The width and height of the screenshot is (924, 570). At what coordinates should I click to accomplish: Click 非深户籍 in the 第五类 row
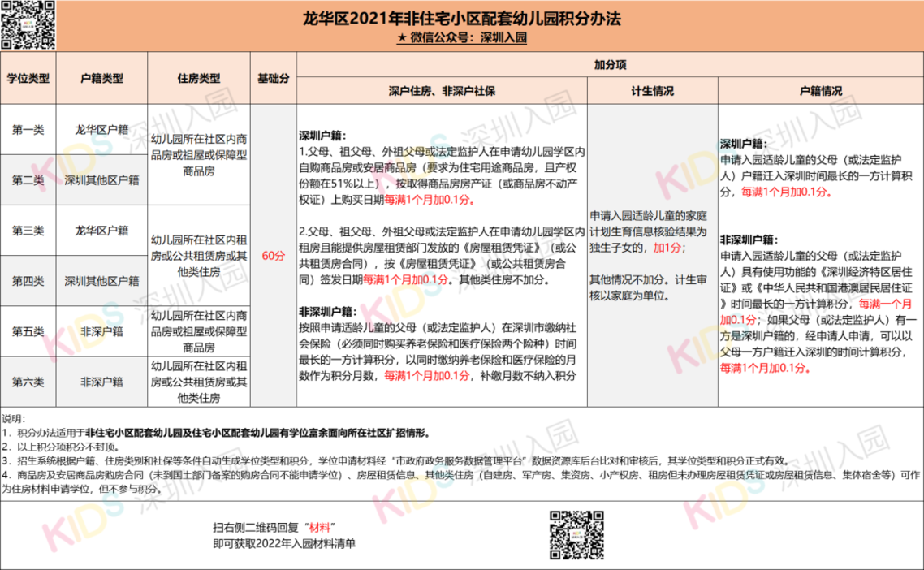pyautogui.click(x=102, y=331)
